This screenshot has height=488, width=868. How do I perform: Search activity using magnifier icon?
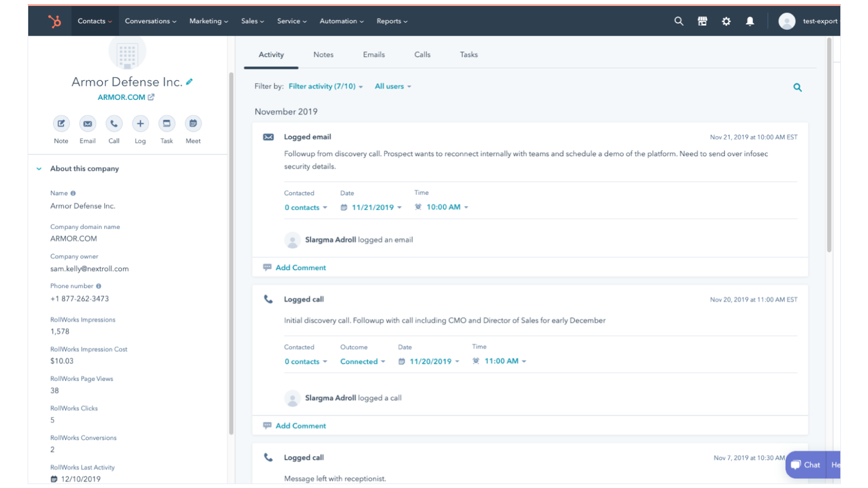797,87
